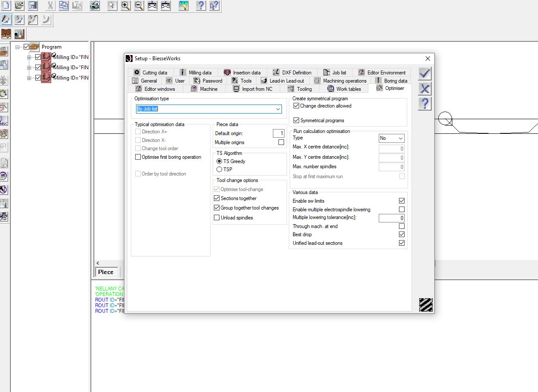Open the Optimisation type dropdown
538x392 pixels.
tap(278, 109)
